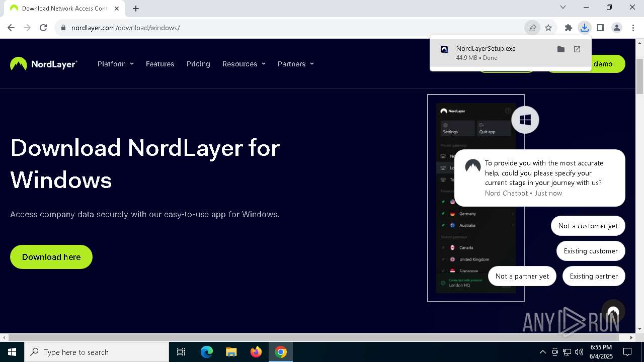644x362 pixels.
Task: Click the NordLayer logo
Action: tap(44, 64)
